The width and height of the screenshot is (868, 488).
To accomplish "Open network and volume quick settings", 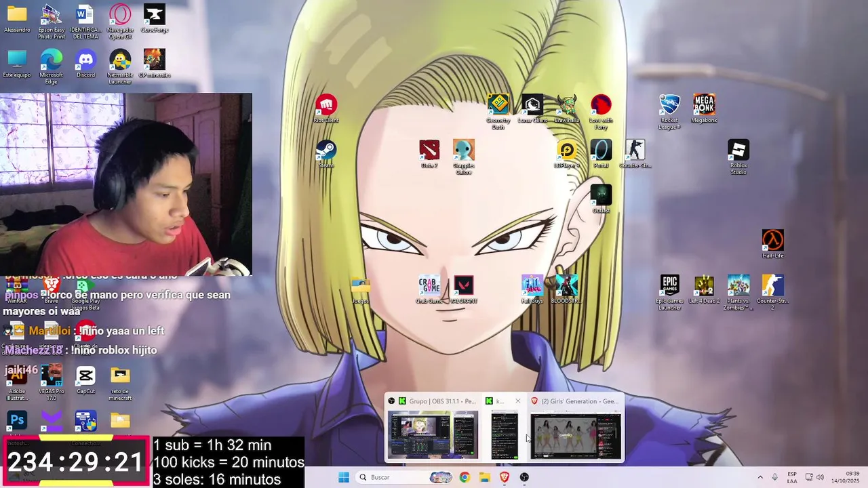I will pyautogui.click(x=814, y=477).
